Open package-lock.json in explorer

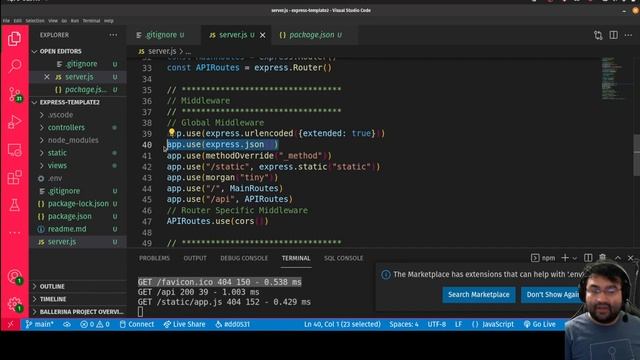pos(78,203)
